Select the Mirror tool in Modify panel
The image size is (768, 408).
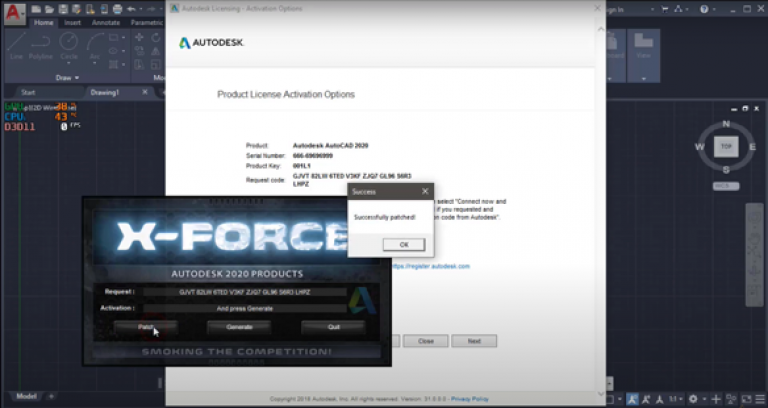[x=156, y=51]
